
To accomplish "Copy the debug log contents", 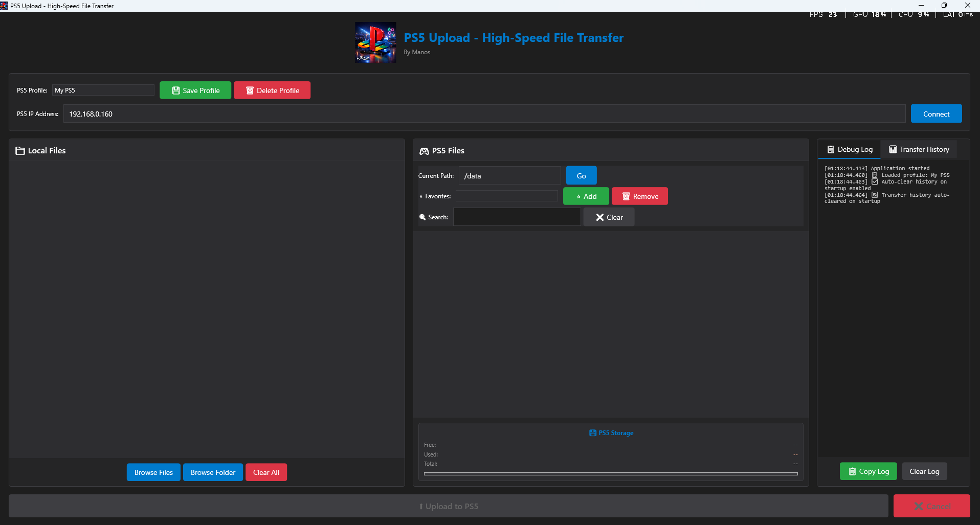I will [868, 471].
